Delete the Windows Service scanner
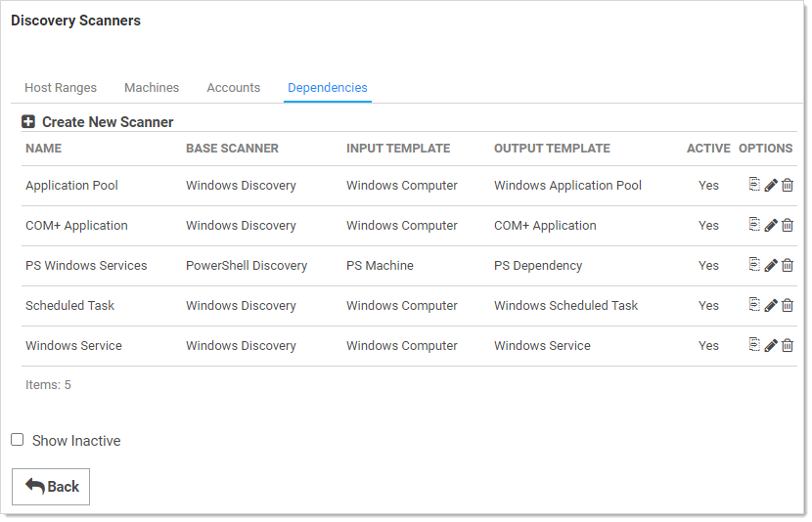This screenshot has width=812, height=522. [788, 346]
